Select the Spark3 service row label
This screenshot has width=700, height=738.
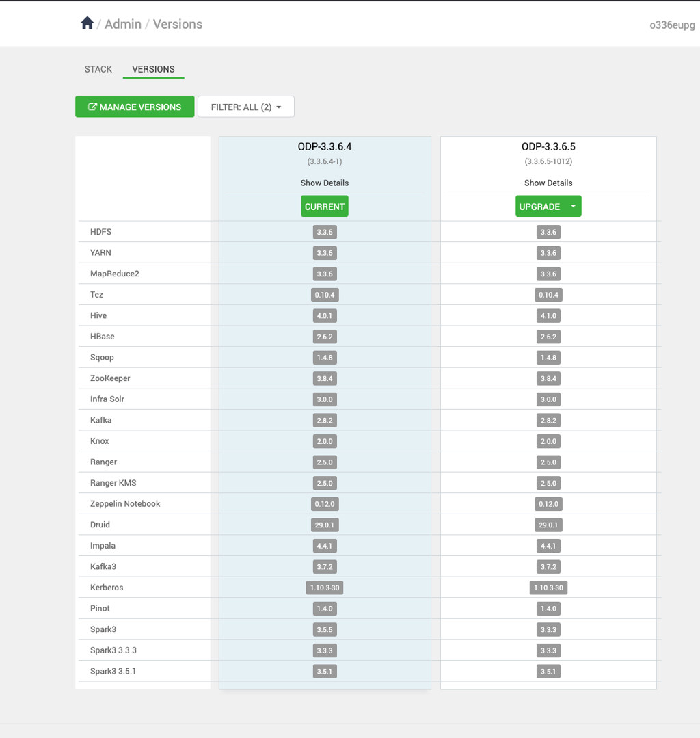pos(103,629)
